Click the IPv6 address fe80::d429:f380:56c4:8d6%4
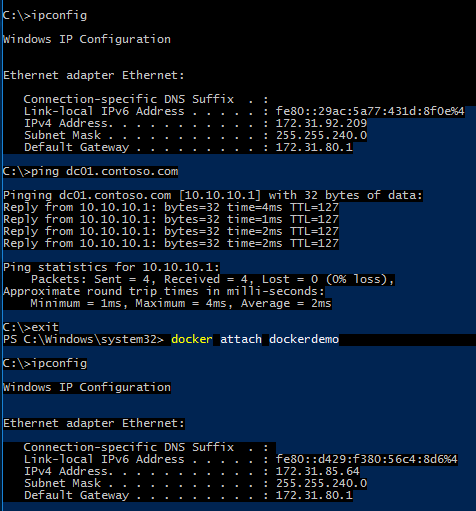Screen dimensions: 476x511 (366, 459)
